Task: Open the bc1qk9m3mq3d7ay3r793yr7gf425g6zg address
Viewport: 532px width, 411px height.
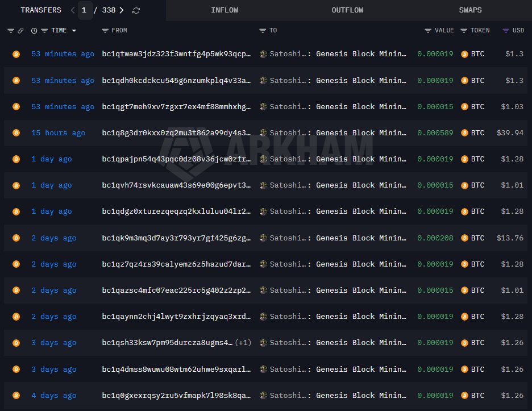Action: point(176,238)
